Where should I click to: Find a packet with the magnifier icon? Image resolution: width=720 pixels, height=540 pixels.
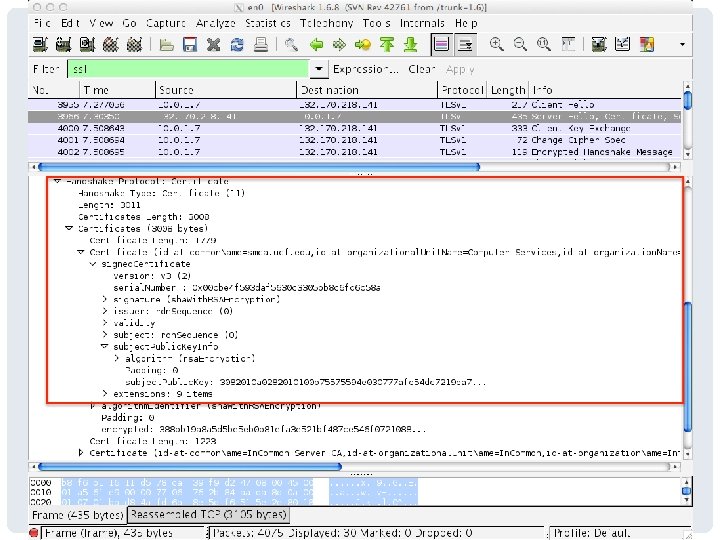click(x=291, y=45)
